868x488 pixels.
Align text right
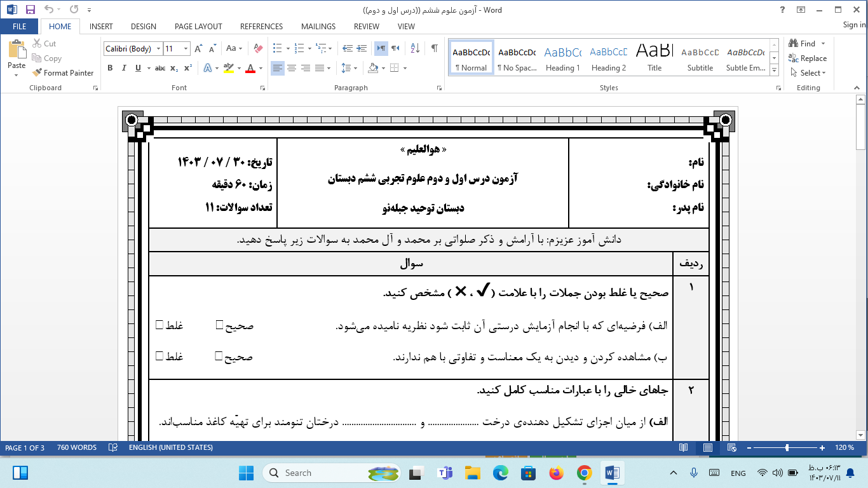(x=306, y=68)
